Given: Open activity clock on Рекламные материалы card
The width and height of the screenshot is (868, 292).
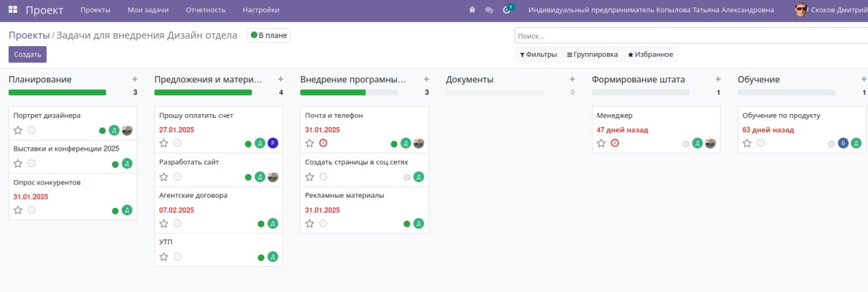Looking at the screenshot, I should pyautogui.click(x=323, y=223).
